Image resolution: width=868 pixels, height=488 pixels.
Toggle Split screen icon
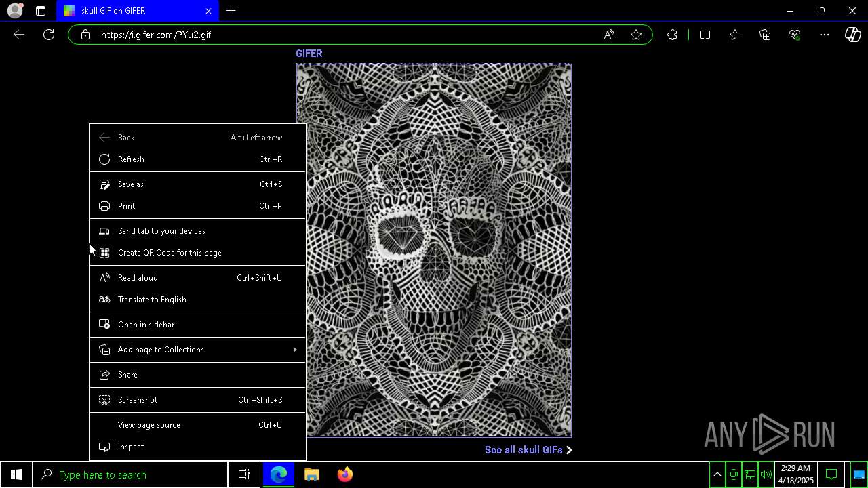(x=705, y=35)
